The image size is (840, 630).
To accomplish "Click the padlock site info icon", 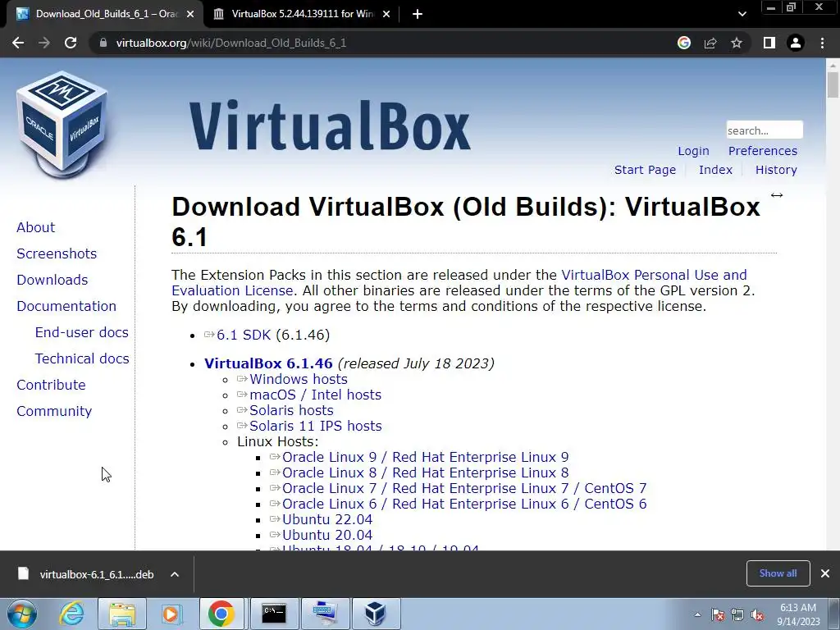I will click(x=103, y=43).
